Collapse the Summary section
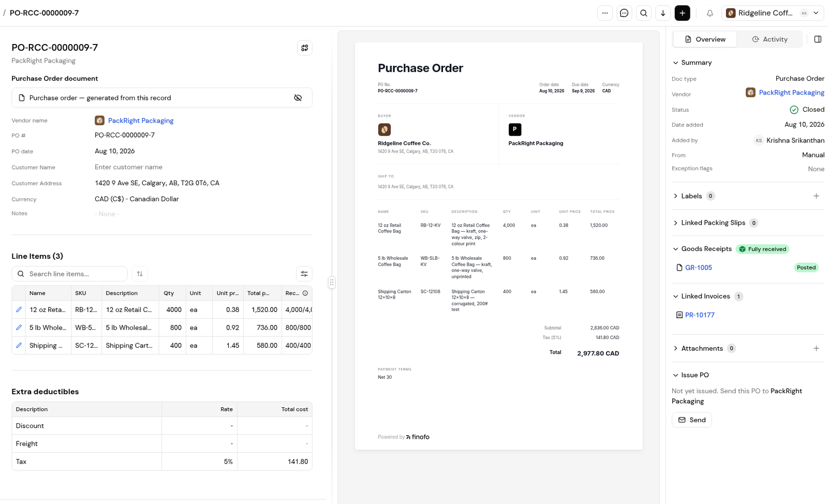828x504 pixels. 692,63
